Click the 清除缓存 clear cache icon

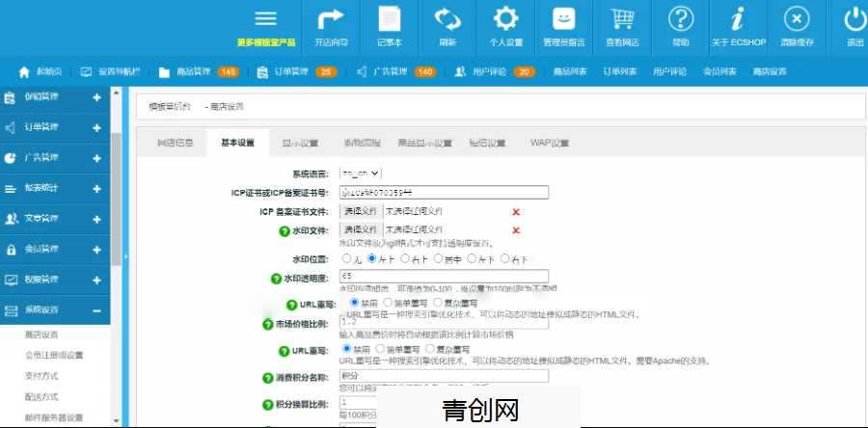(797, 19)
